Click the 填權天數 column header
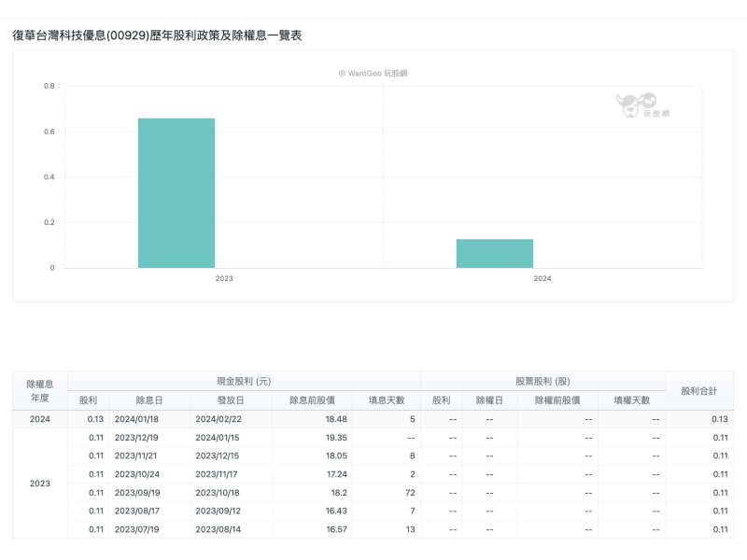This screenshot has width=747, height=560. point(631,400)
